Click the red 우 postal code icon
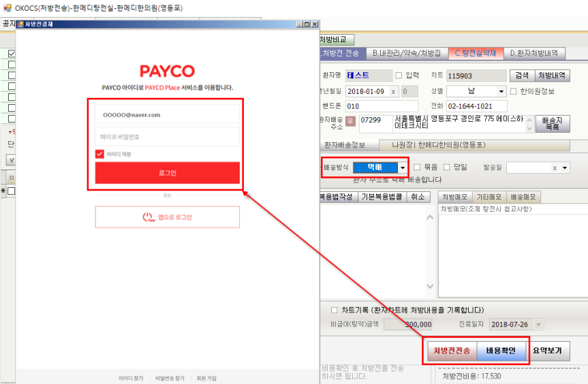Screen dimensions: 588x384 (x=350, y=121)
